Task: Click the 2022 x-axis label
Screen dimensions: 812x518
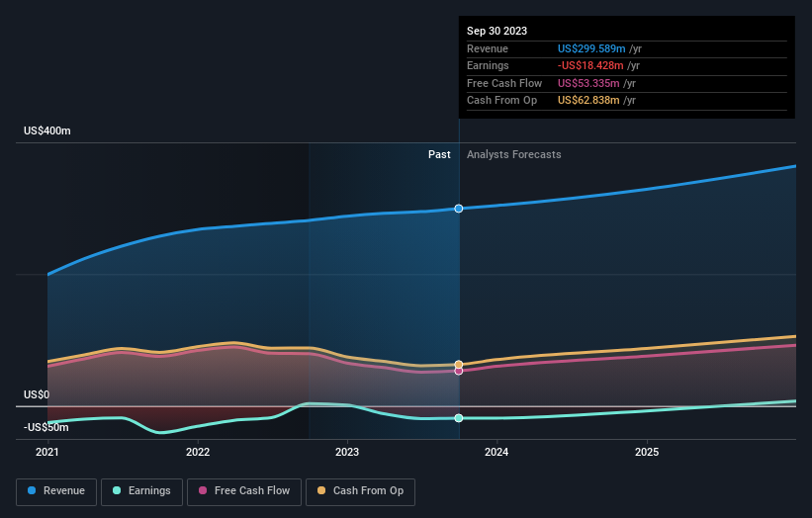Action: click(x=198, y=453)
